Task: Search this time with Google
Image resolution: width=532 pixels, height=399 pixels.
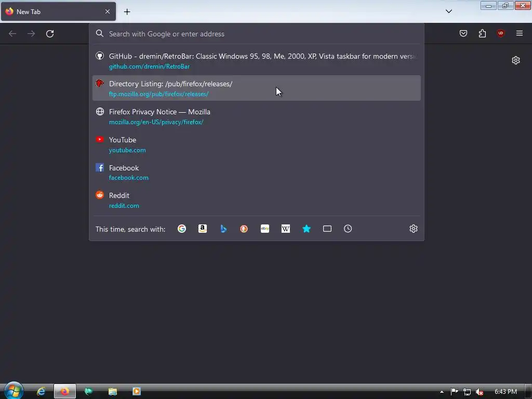Action: [x=182, y=229]
